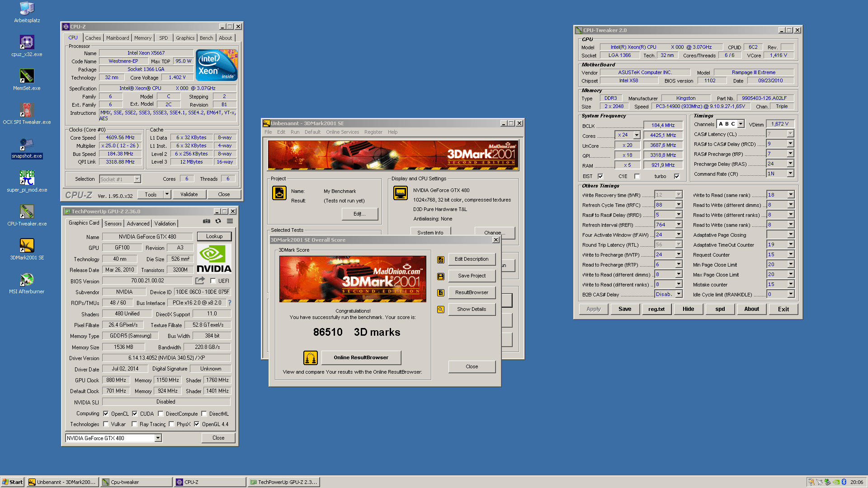This screenshot has width=868, height=488.
Task: Launch CPU-Tweaker.exe desktop shortcut
Action: (27, 215)
